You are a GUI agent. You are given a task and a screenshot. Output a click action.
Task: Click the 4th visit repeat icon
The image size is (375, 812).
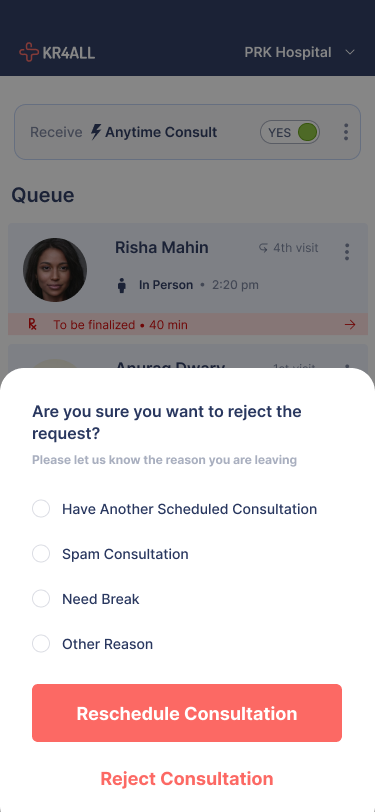(x=263, y=248)
